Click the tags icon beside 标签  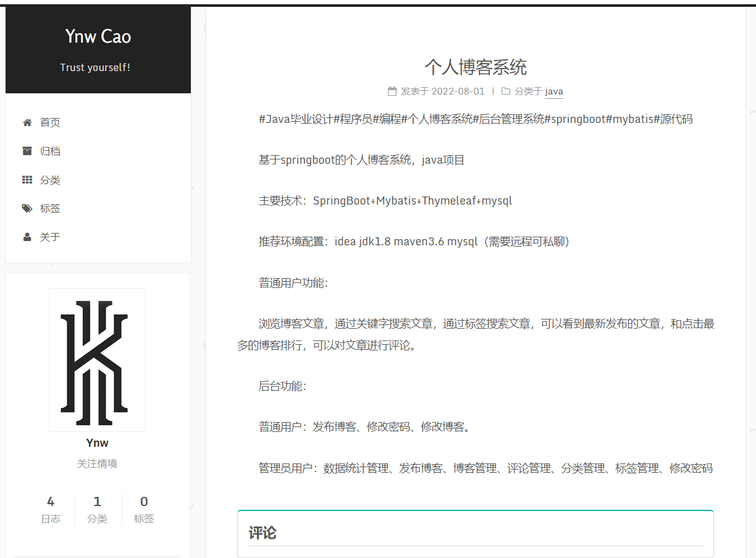pos(27,208)
